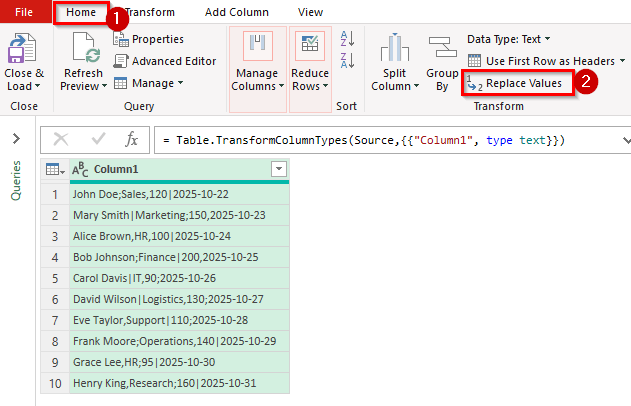Select cell starting with David Wilson

point(179,299)
